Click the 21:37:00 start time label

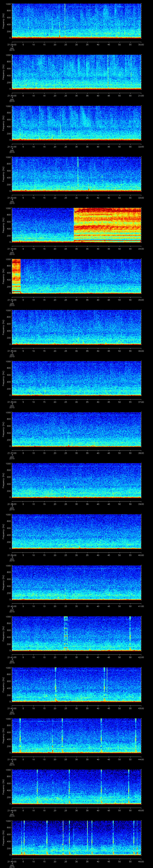click(12, 453)
